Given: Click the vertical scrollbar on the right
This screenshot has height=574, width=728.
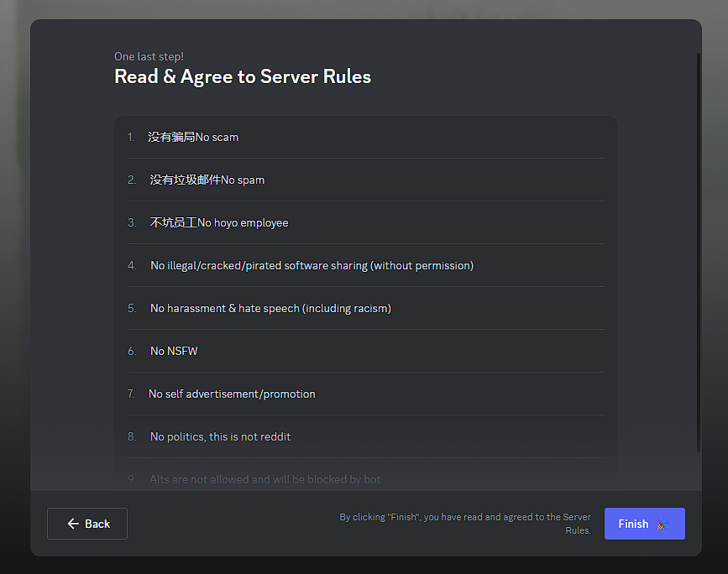Looking at the screenshot, I should pyautogui.click(x=698, y=252).
